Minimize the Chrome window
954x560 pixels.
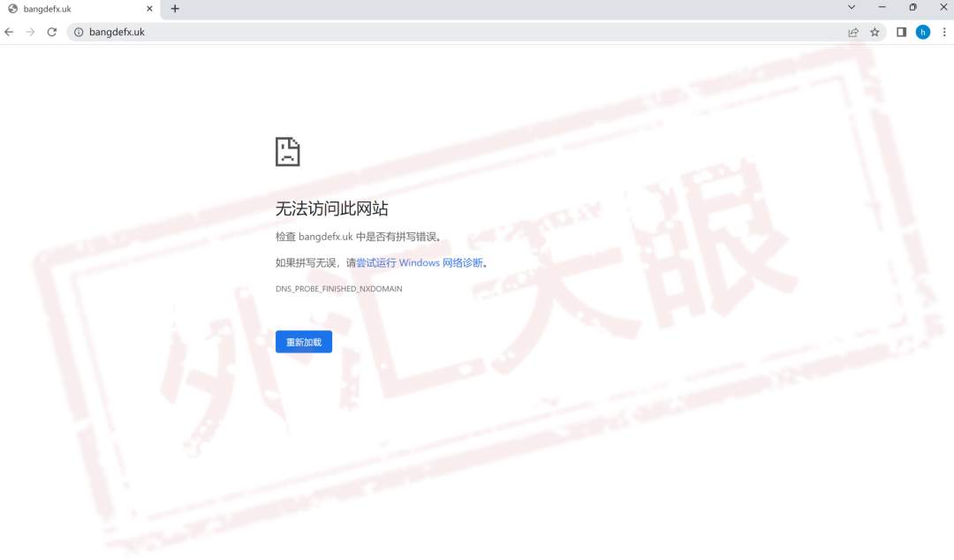(x=882, y=7)
